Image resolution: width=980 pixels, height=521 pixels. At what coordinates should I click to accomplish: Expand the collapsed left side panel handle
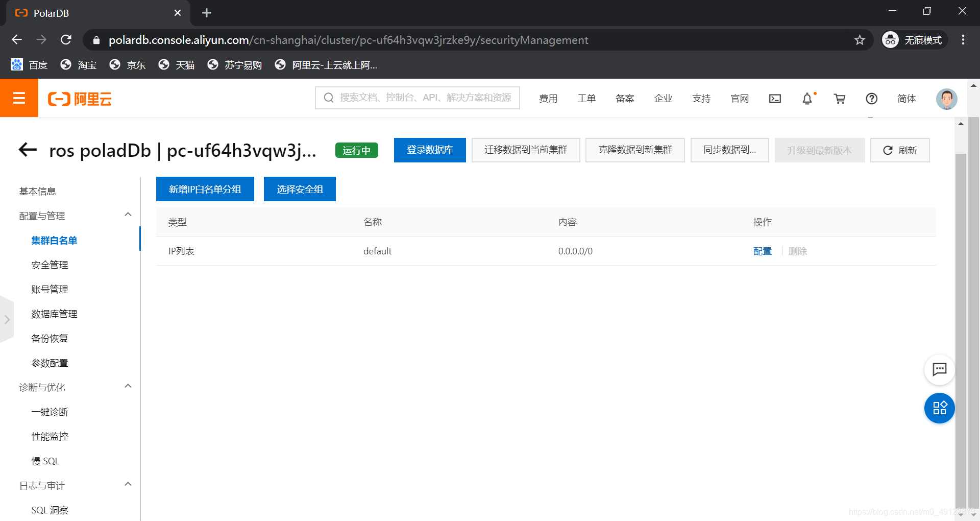coord(7,320)
